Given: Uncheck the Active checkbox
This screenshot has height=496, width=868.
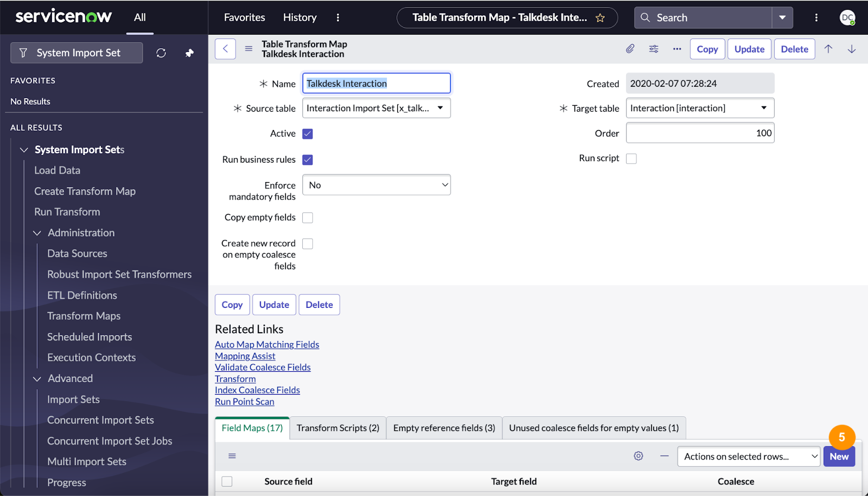Looking at the screenshot, I should pyautogui.click(x=308, y=134).
